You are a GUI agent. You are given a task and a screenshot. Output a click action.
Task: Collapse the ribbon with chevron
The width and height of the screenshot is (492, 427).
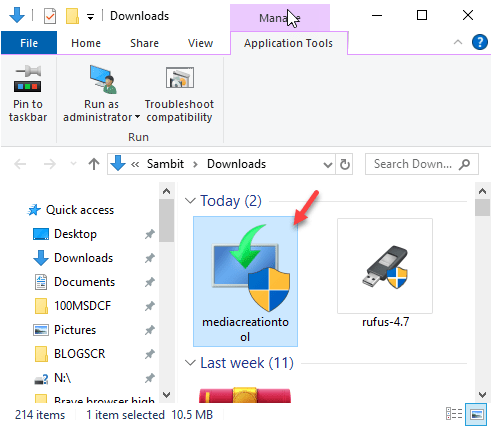[458, 42]
